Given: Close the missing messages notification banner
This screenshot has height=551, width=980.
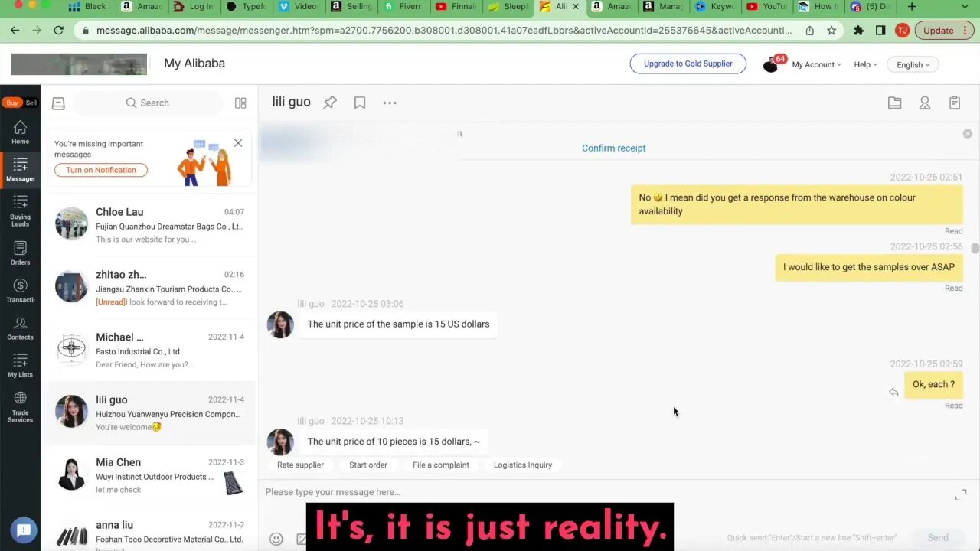Looking at the screenshot, I should tap(238, 143).
